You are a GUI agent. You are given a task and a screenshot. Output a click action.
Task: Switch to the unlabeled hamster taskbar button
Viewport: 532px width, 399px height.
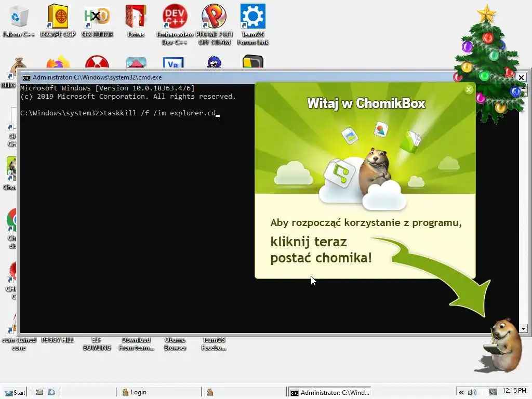tap(244, 392)
